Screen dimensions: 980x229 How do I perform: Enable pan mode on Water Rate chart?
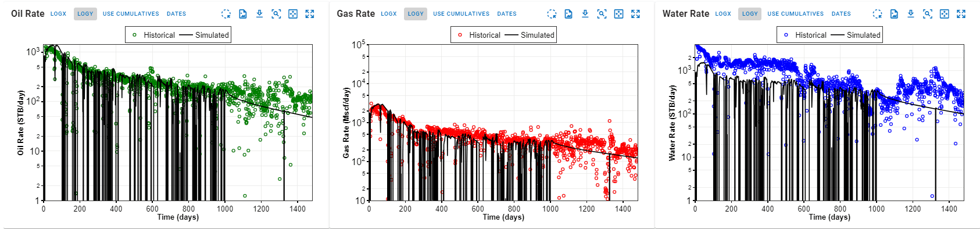[945, 13]
